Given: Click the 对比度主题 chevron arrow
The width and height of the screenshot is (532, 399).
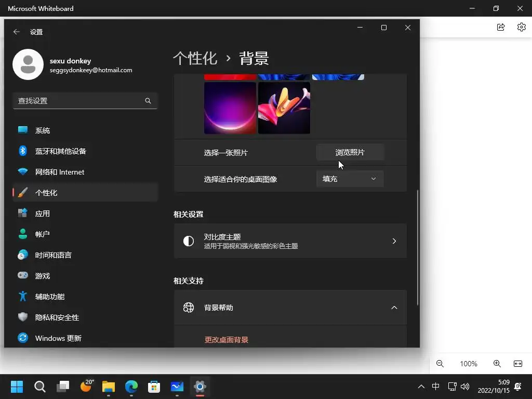Looking at the screenshot, I should coord(394,241).
